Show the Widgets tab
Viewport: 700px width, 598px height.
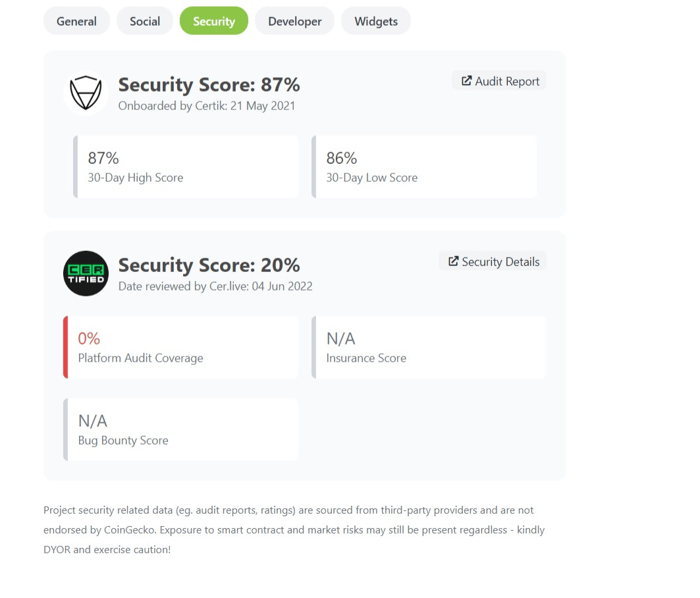(376, 21)
